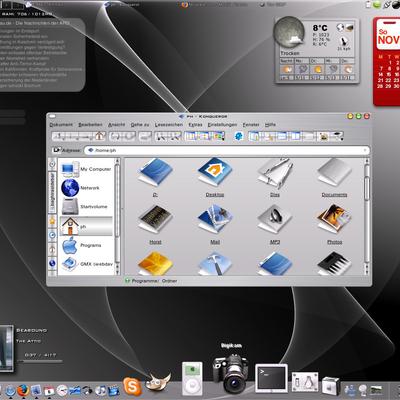Open the folder with hammer icon

(215, 264)
